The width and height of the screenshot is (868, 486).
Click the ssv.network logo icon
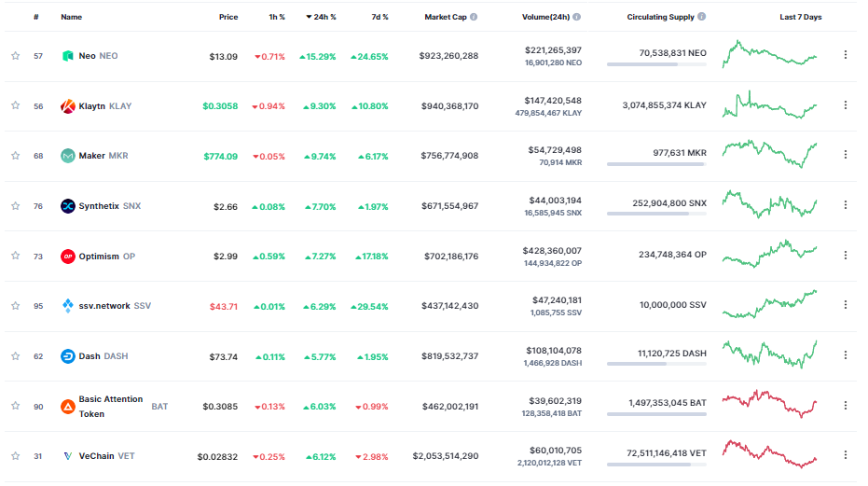tap(67, 306)
